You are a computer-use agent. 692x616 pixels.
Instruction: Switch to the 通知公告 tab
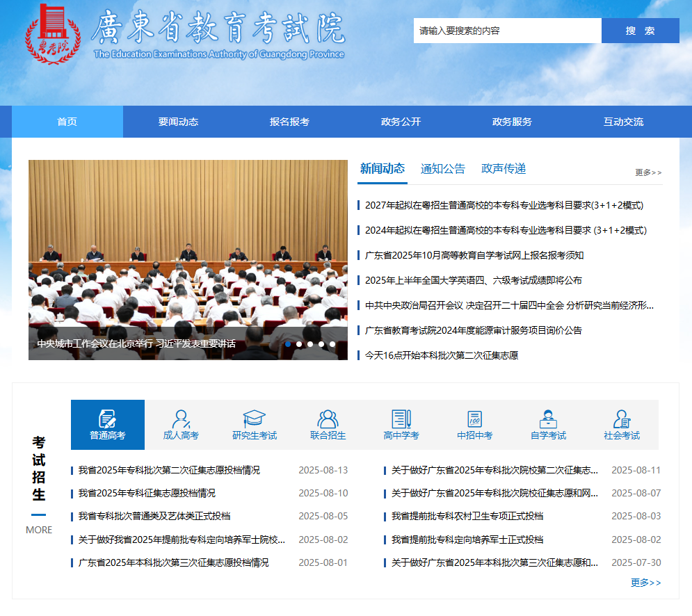pyautogui.click(x=443, y=169)
